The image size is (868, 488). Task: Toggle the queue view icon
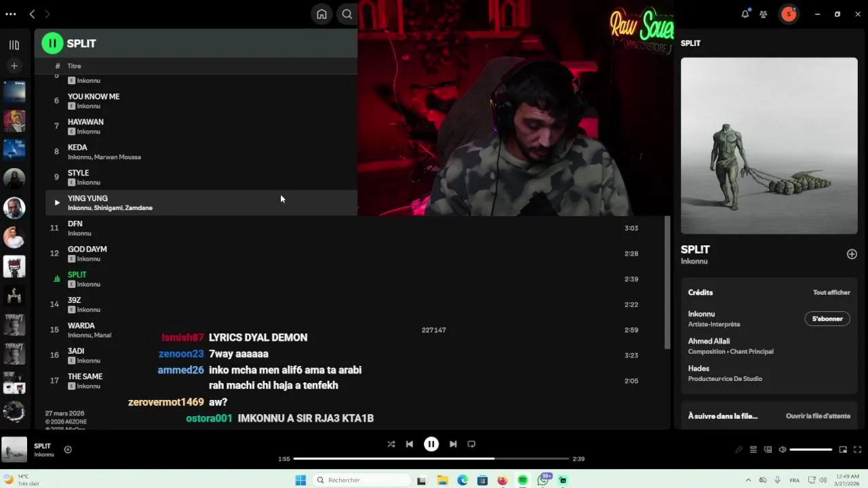753,449
